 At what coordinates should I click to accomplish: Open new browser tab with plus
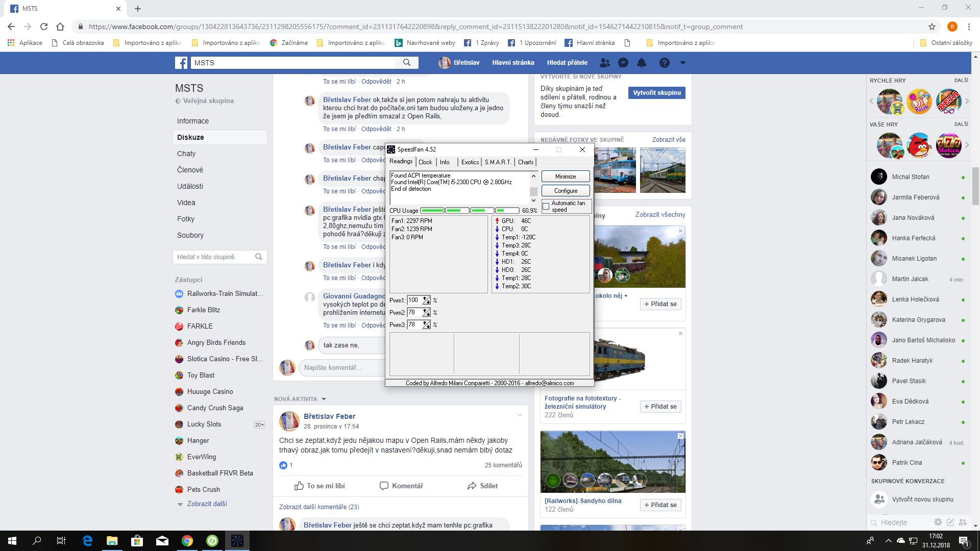click(x=138, y=9)
